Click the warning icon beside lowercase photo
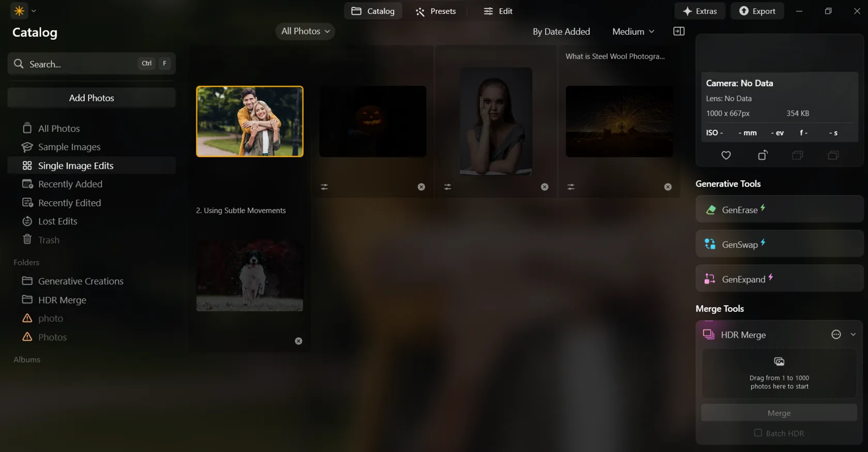Screen dimensions: 868x452 point(27,318)
